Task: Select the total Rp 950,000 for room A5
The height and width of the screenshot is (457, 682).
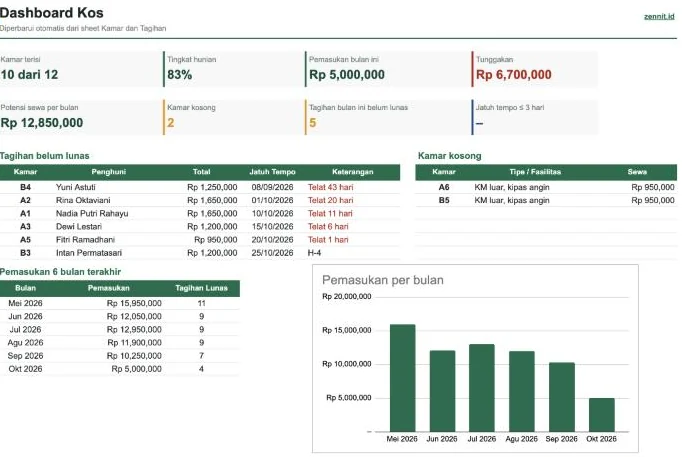Action: tap(216, 240)
